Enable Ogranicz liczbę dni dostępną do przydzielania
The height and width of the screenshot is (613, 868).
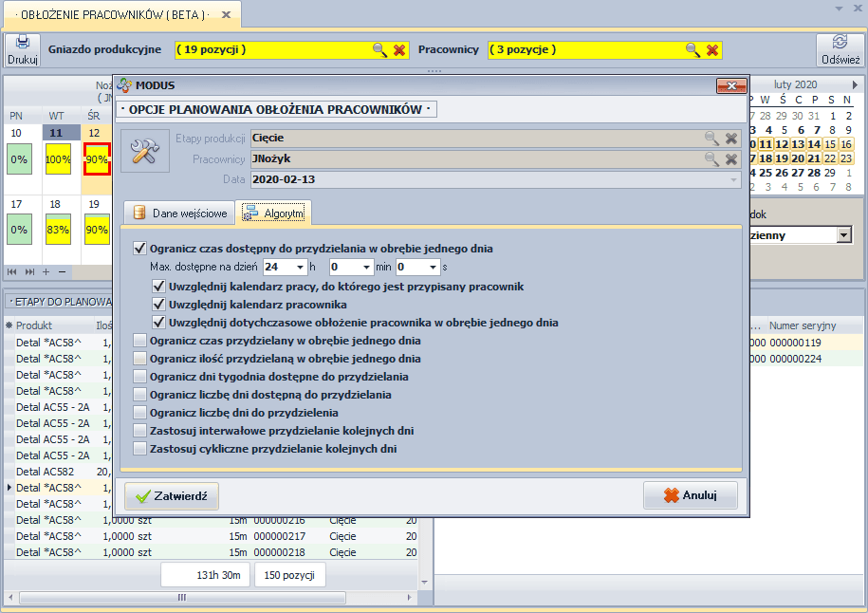click(x=140, y=395)
